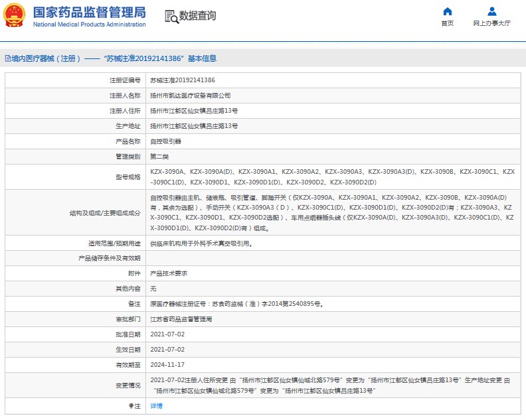Select approving department 江苏省药品监督管理局
The width and height of the screenshot is (526, 420).
tap(181, 319)
